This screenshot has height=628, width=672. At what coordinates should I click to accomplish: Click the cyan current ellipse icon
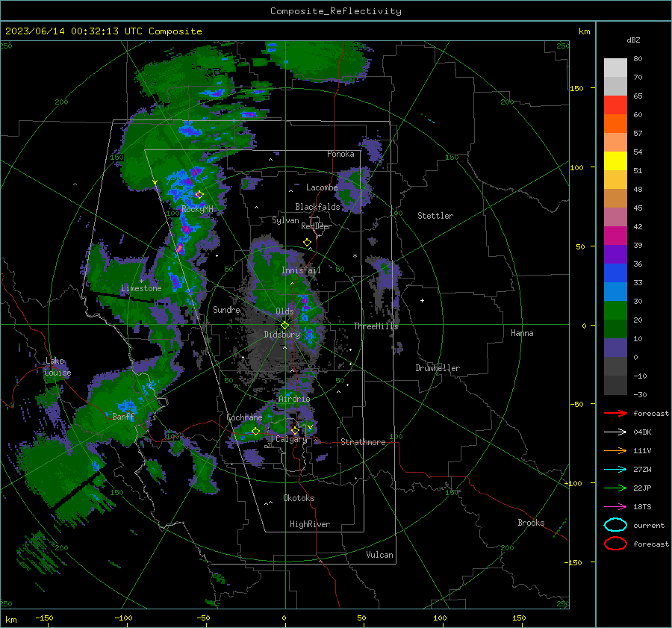point(615,525)
